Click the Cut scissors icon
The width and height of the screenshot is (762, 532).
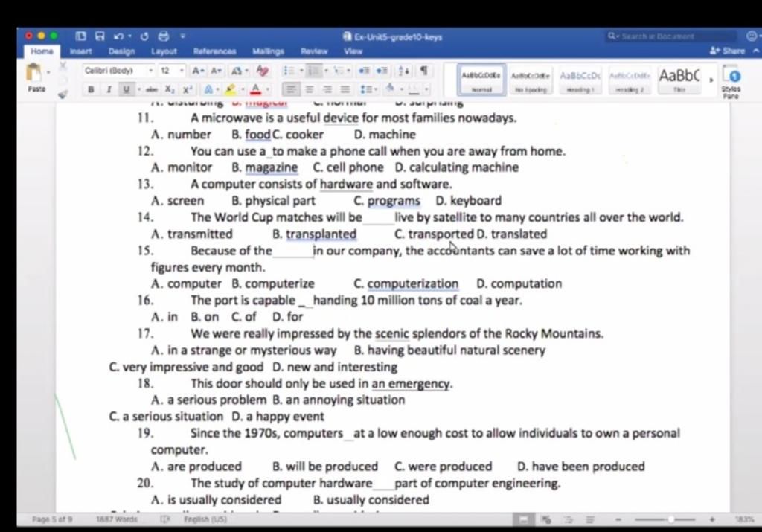tap(63, 65)
